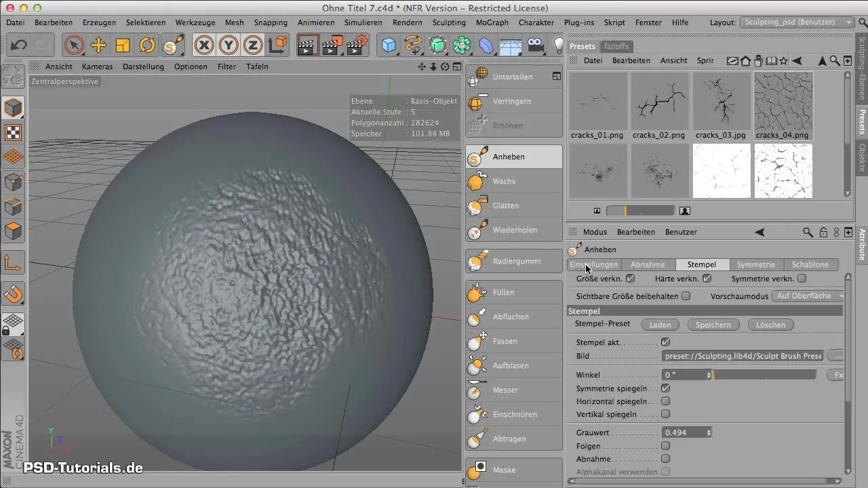Switch to the Schablone tab
The height and width of the screenshot is (488, 868).
tap(810, 264)
